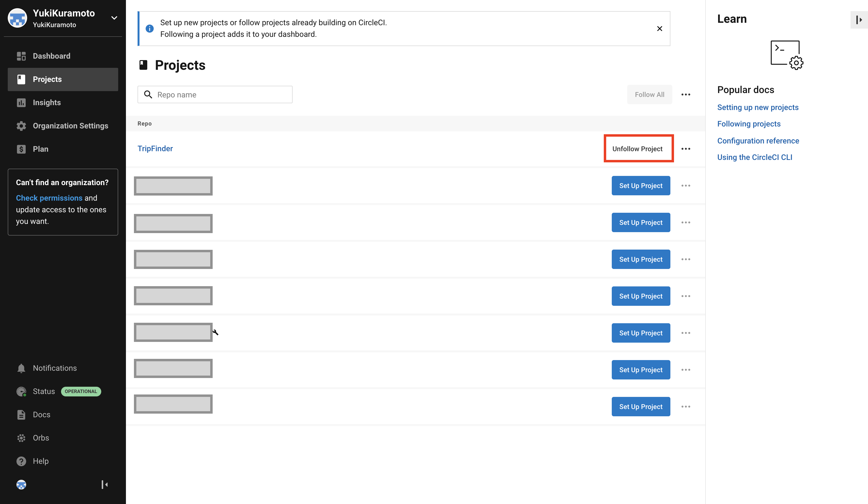The image size is (868, 504).
Task: Click the Insights bar chart icon
Action: click(x=21, y=103)
